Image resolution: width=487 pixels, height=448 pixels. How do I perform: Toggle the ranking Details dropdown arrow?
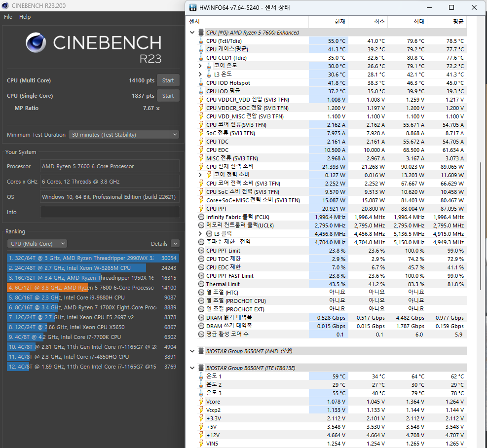coord(175,244)
